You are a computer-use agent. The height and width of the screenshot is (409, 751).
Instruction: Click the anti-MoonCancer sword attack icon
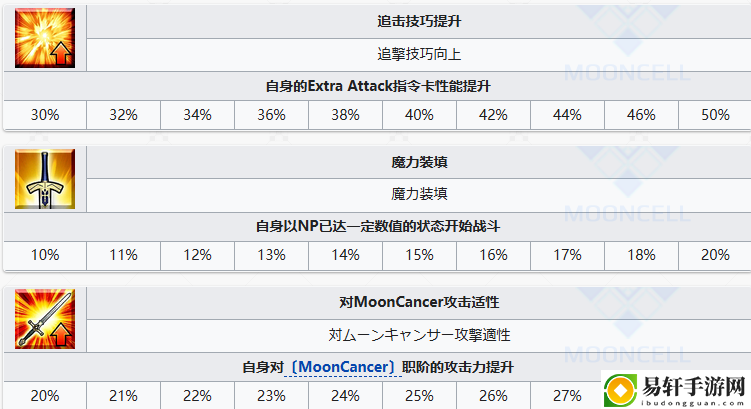pyautogui.click(x=45, y=319)
